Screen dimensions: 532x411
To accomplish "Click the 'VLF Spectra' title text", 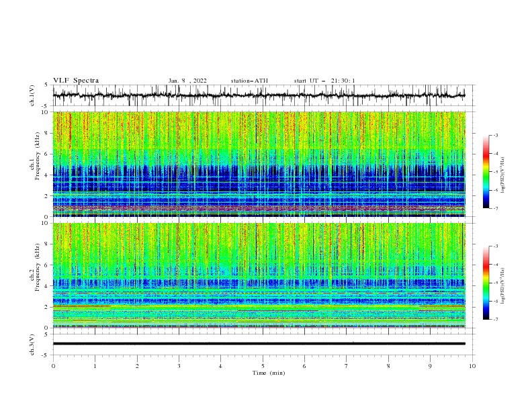I will click(76, 81).
